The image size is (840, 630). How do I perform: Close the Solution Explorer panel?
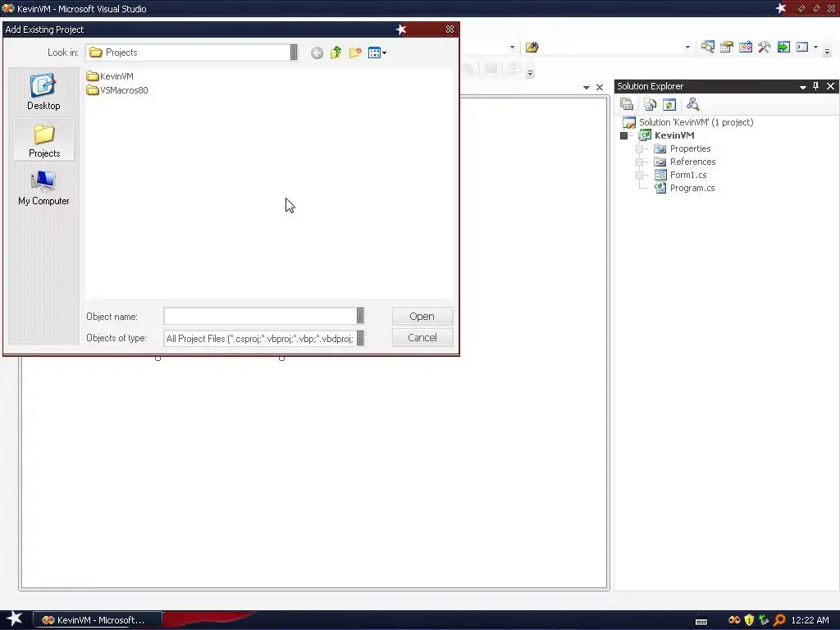[x=830, y=85]
